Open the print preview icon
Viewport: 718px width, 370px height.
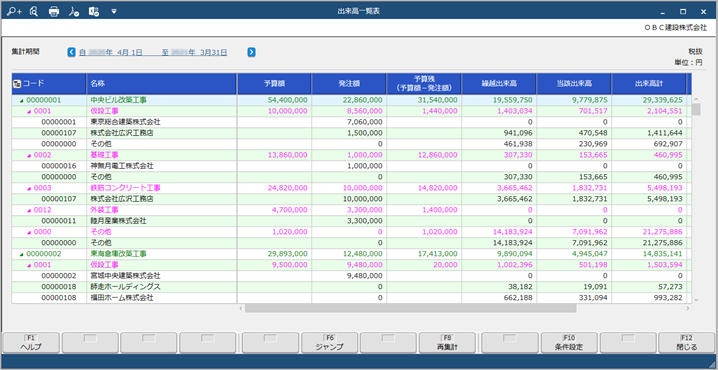(33, 11)
